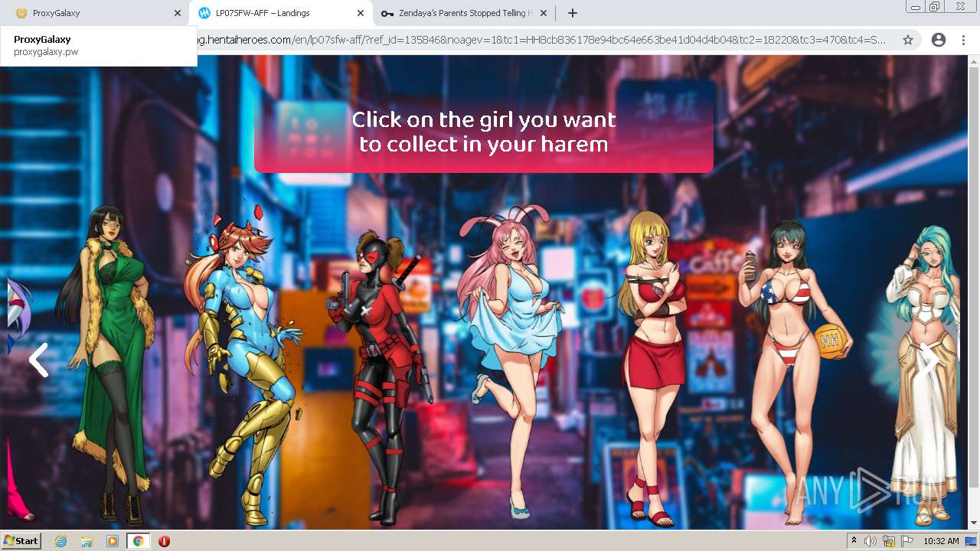Open the Chrome three-dot menu
Viewport: 980px width, 551px height.
(963, 40)
